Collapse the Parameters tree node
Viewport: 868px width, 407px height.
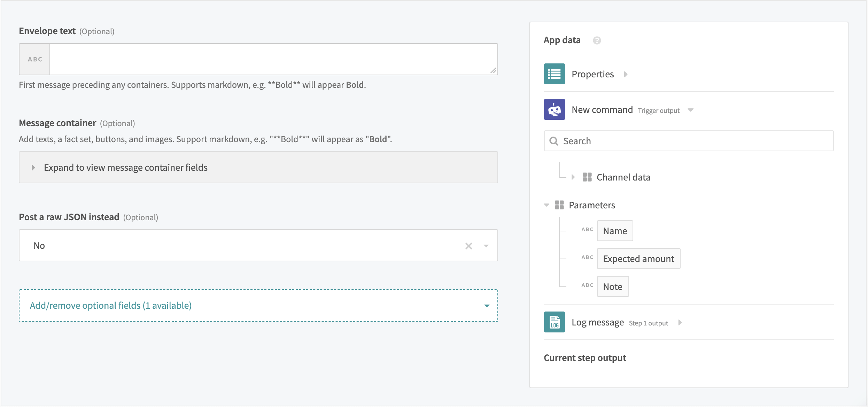coord(547,205)
